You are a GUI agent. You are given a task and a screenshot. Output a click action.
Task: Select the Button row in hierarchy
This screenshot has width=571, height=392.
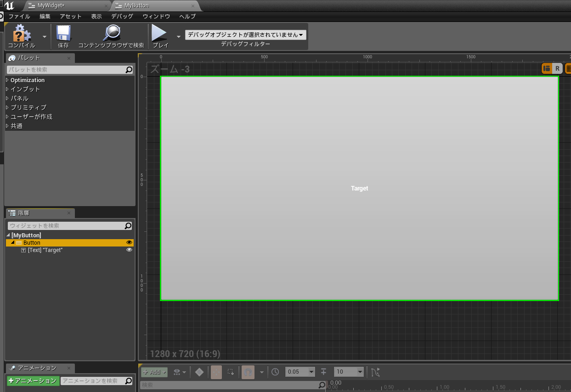70,243
